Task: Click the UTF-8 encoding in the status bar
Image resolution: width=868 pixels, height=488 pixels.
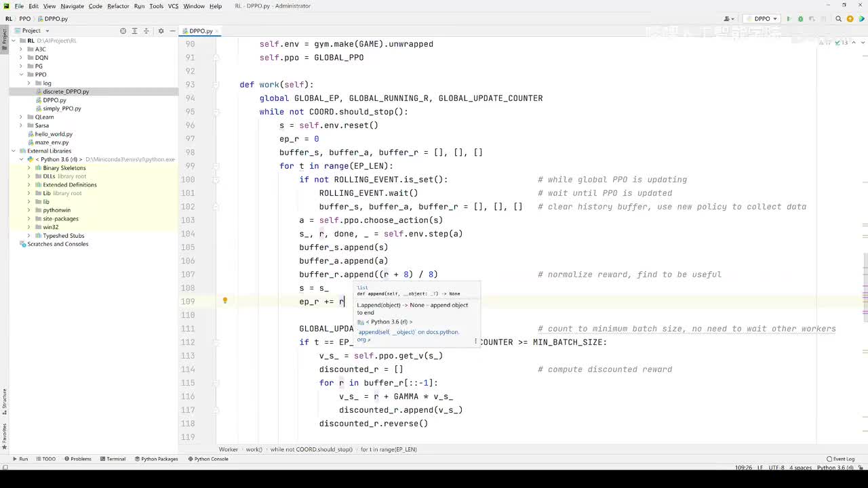Action: point(776,468)
